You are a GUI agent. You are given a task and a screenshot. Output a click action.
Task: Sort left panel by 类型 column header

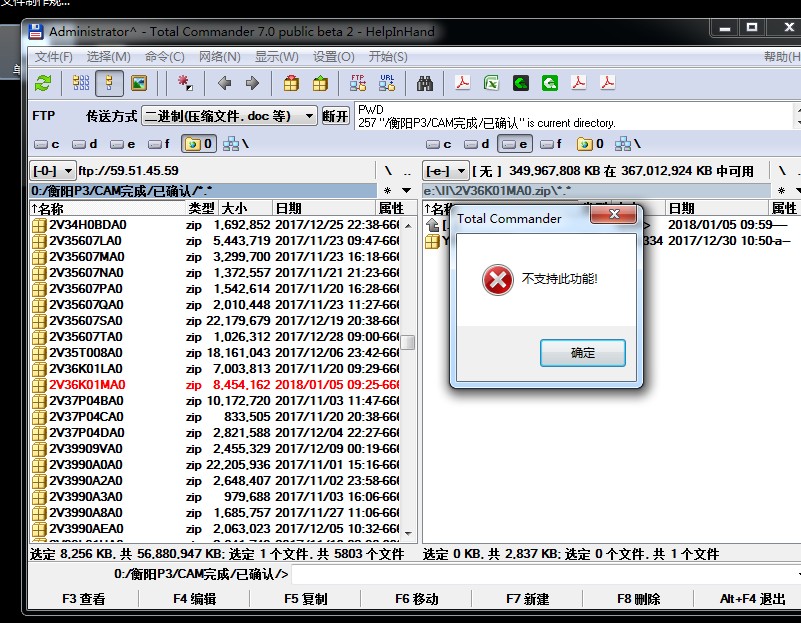[x=202, y=208]
